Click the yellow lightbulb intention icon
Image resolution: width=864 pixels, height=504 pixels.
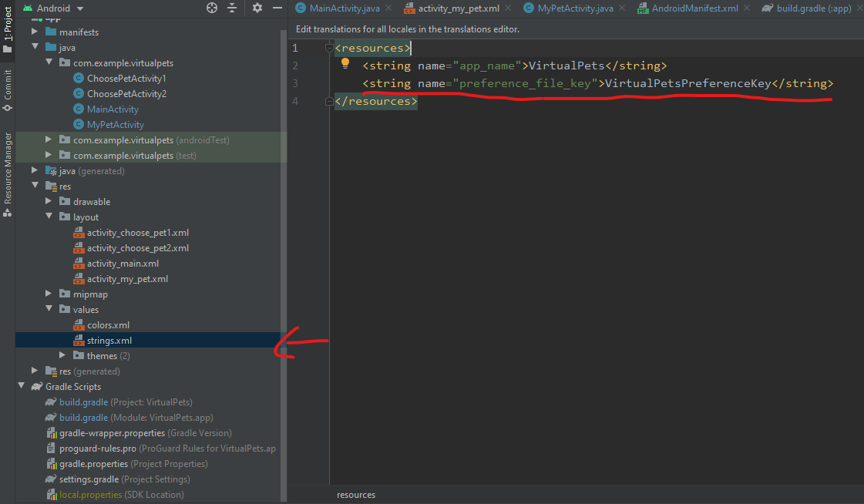pos(345,64)
